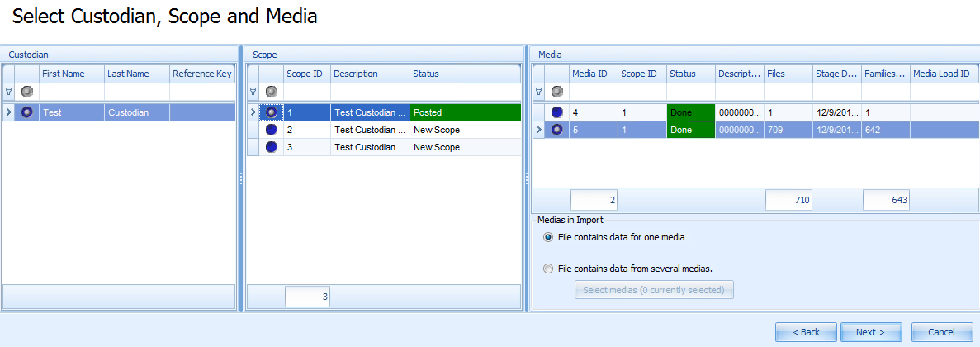This screenshot has width=980, height=347.
Task: Sort the Scope grid by Scope ID header
Action: coord(307,74)
